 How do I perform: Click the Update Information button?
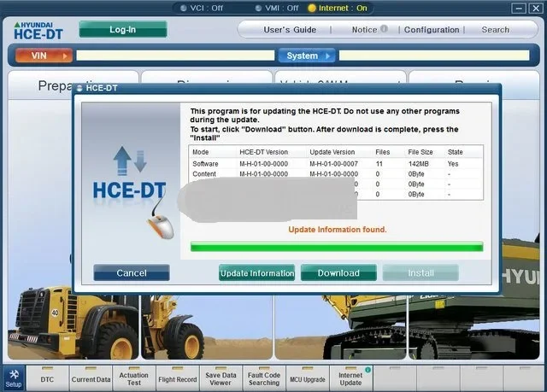[x=256, y=272]
